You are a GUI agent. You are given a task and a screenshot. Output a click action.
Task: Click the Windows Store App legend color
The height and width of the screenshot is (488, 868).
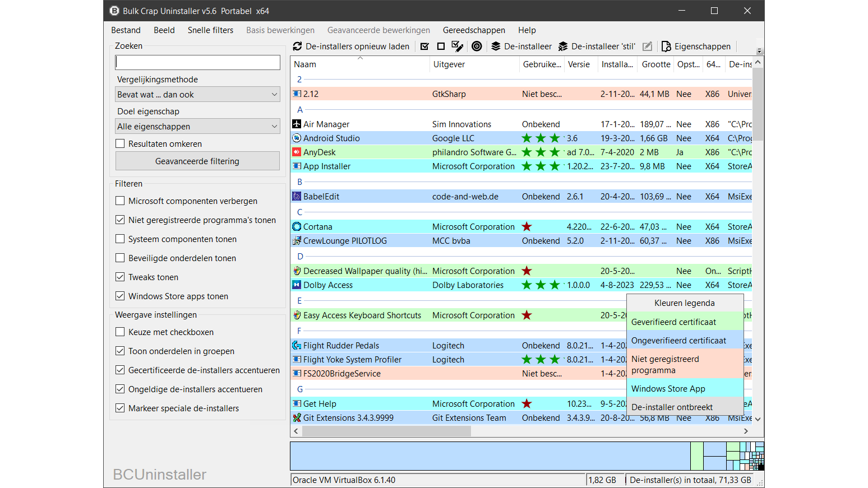(685, 389)
